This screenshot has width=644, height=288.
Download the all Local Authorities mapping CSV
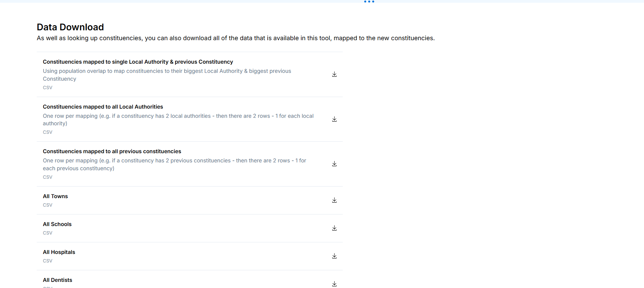point(334,119)
